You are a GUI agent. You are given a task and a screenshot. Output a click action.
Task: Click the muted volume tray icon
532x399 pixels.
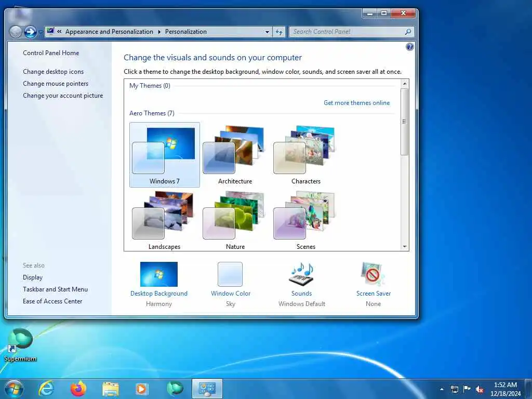(480, 390)
